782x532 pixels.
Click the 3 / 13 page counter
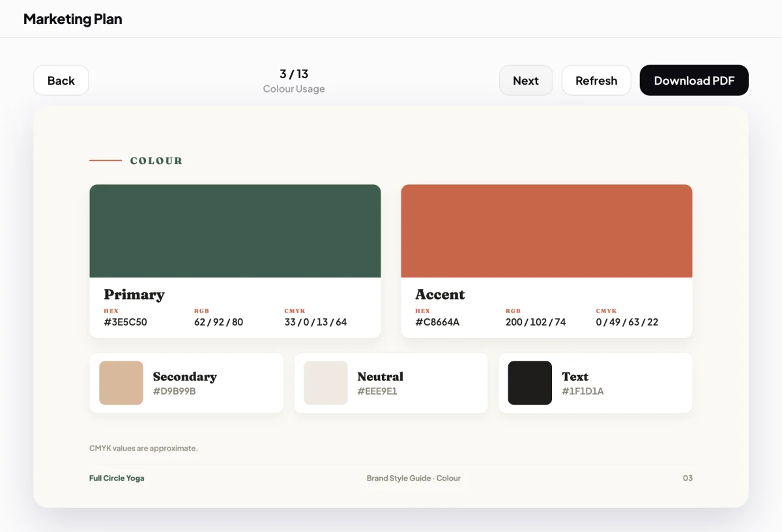pyautogui.click(x=294, y=74)
